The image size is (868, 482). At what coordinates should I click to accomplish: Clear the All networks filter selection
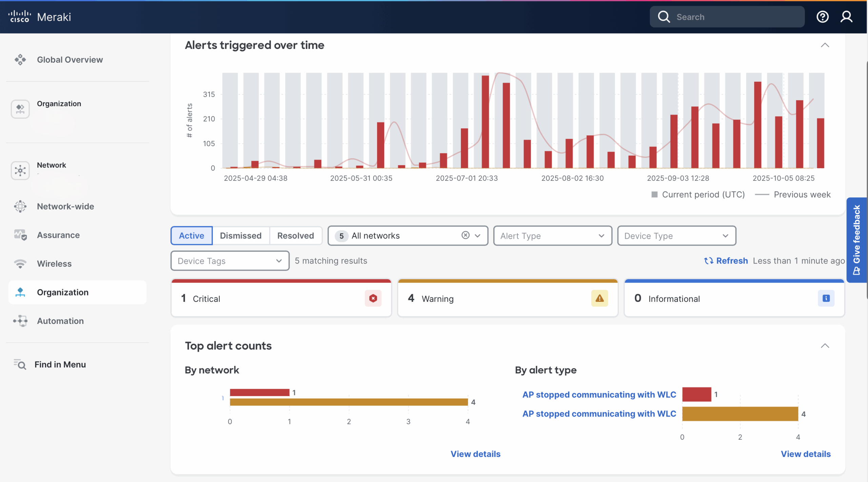466,235
